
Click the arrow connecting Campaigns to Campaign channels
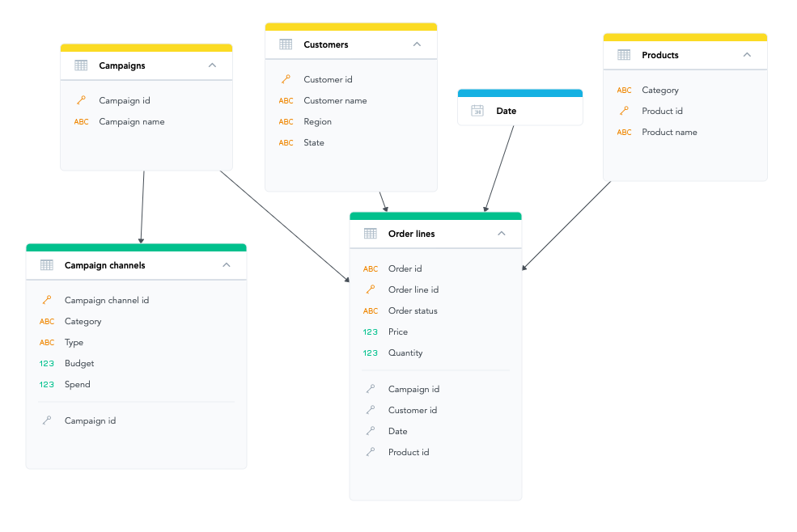(141, 206)
